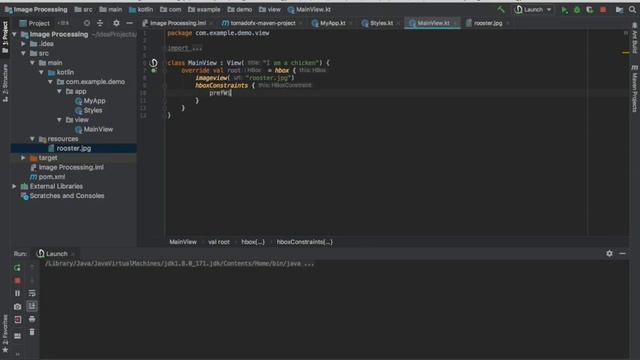The image size is (640, 360).
Task: Switch to the MainView.kt editor tab
Action: click(x=433, y=23)
